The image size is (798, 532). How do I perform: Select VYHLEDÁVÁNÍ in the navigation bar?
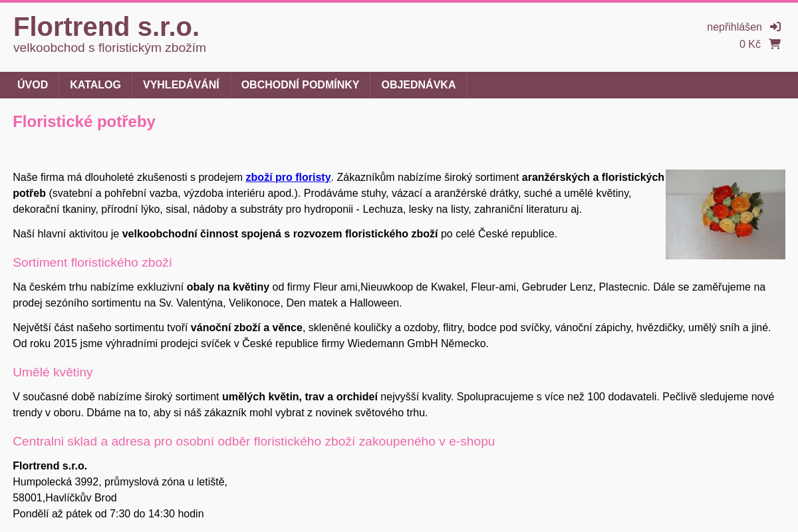(181, 85)
